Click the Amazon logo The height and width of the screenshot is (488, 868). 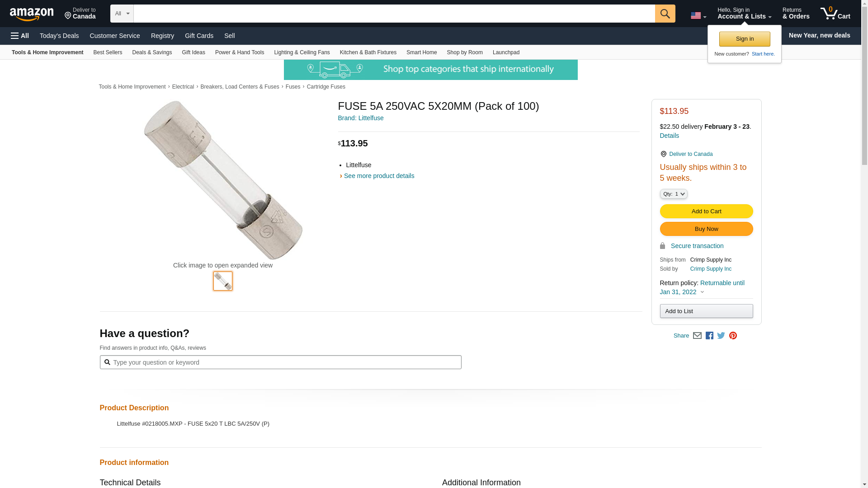click(32, 14)
